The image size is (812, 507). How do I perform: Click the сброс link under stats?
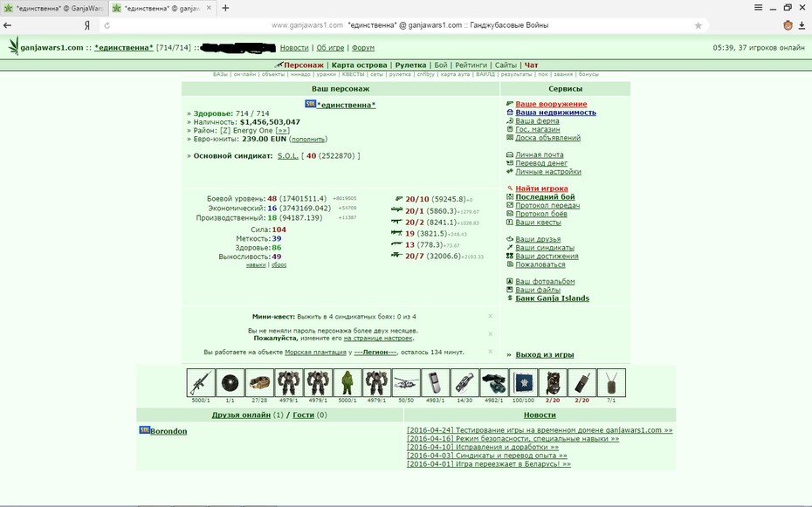[279, 265]
